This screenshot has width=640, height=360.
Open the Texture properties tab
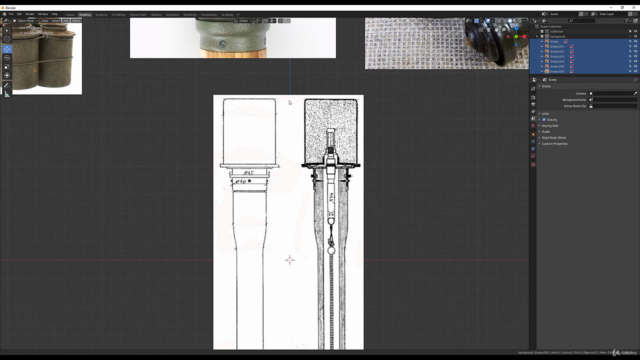533,164
